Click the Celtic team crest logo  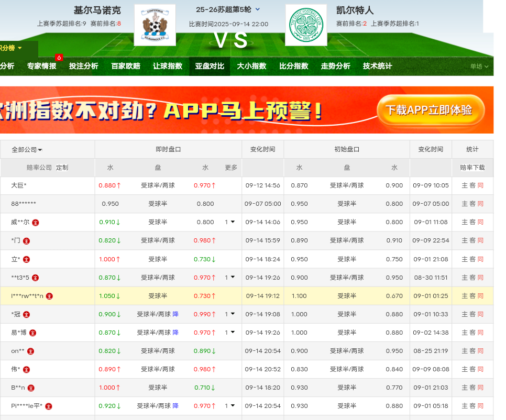coord(306,25)
